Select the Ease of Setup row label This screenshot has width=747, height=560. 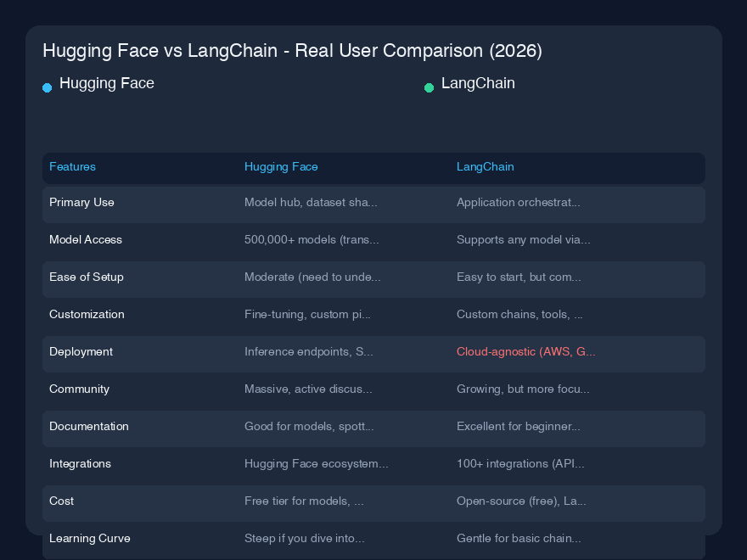tap(87, 277)
